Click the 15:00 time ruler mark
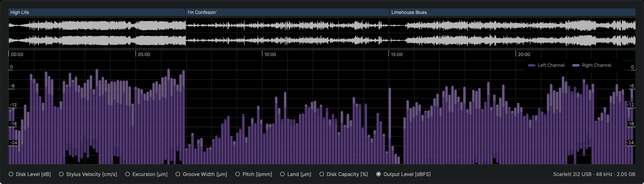 pos(396,54)
